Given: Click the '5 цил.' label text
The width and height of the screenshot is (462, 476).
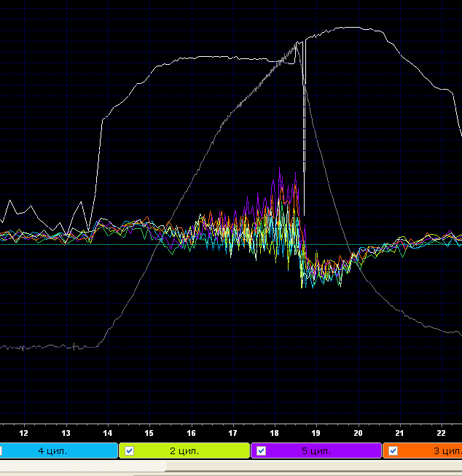Looking at the screenshot, I should (x=316, y=451).
